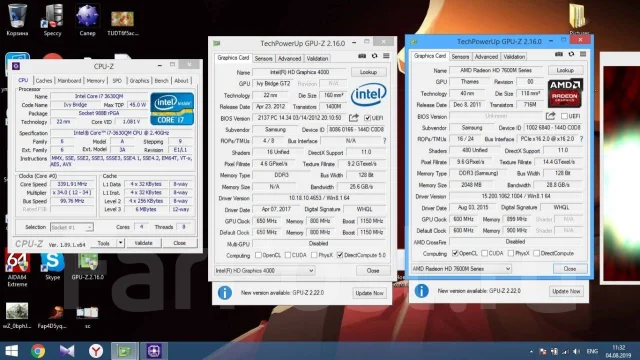
Task: Switch to Caches tab in CPU-Z
Action: click(x=44, y=81)
